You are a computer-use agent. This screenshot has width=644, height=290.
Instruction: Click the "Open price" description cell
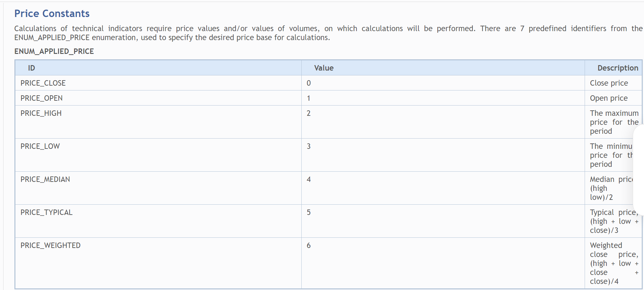[609, 98]
